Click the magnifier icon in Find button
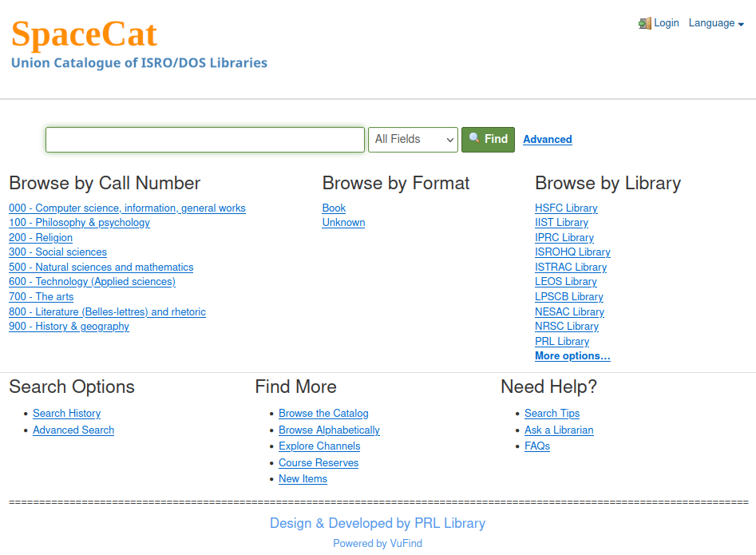This screenshot has width=756, height=555. [x=474, y=138]
